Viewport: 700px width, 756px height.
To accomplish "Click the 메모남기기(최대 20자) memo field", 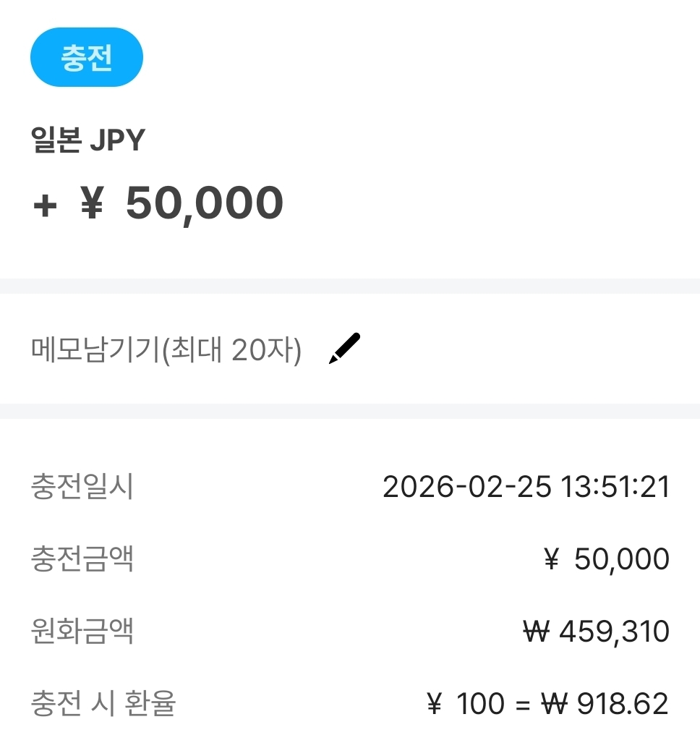I will (x=166, y=351).
